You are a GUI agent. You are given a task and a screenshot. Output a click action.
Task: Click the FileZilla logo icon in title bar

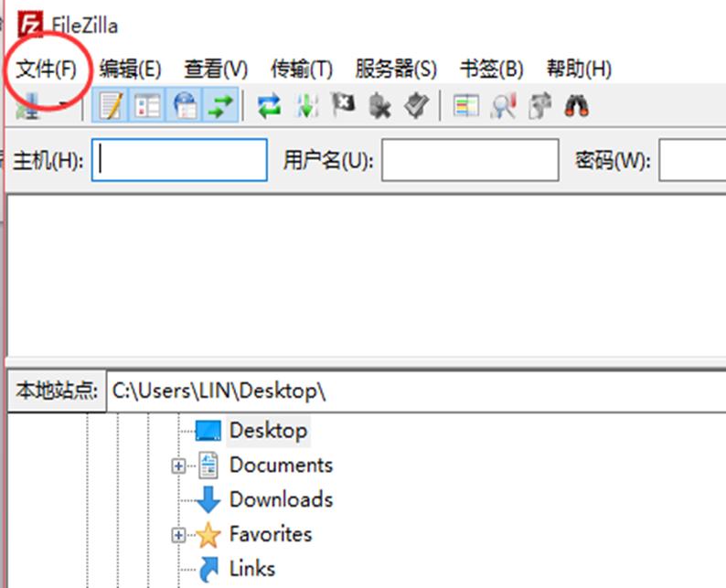tap(30, 24)
